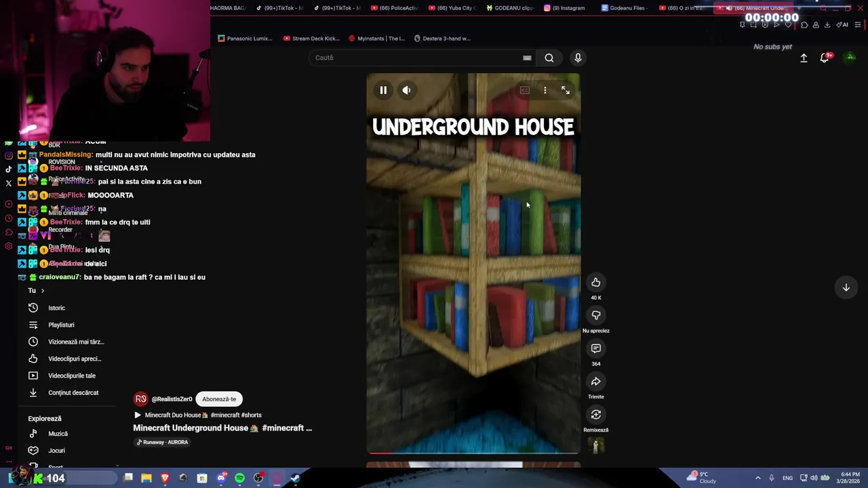Open browser extensions puzzle icon
The image size is (868, 488).
[x=804, y=25]
